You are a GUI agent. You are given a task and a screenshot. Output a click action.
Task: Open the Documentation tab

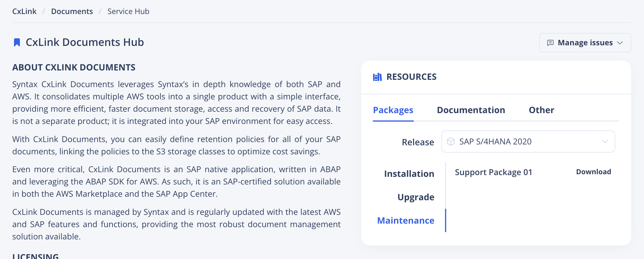(471, 110)
